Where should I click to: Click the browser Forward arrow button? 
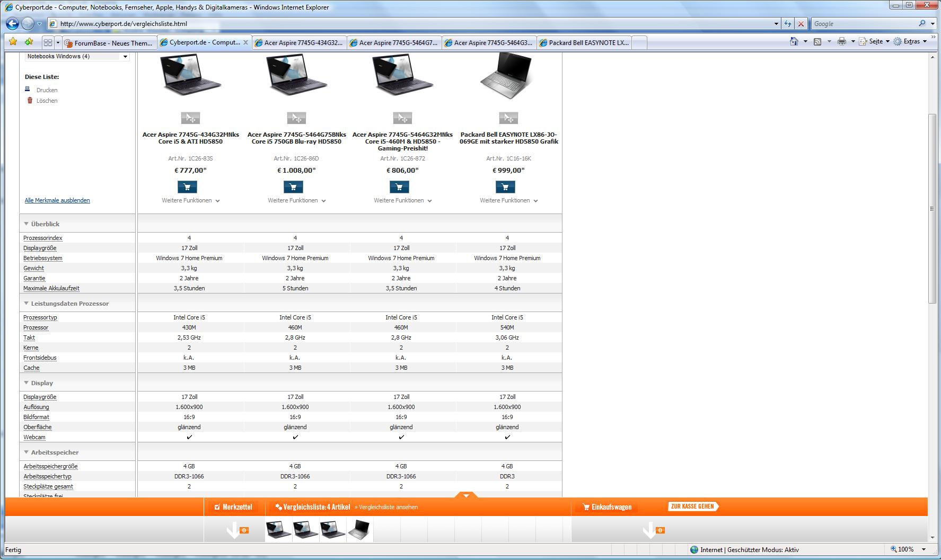point(28,23)
